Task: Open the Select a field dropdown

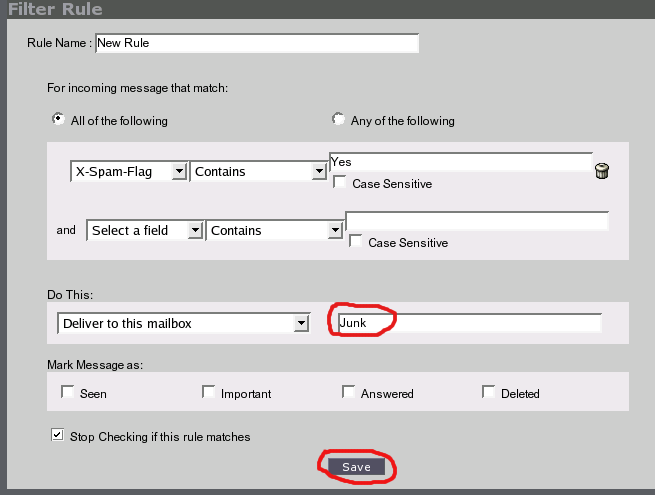Action: pos(145,230)
